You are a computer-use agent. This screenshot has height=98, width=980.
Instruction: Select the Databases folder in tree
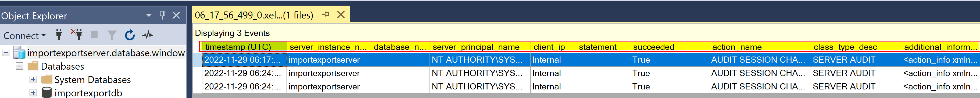pos(62,66)
